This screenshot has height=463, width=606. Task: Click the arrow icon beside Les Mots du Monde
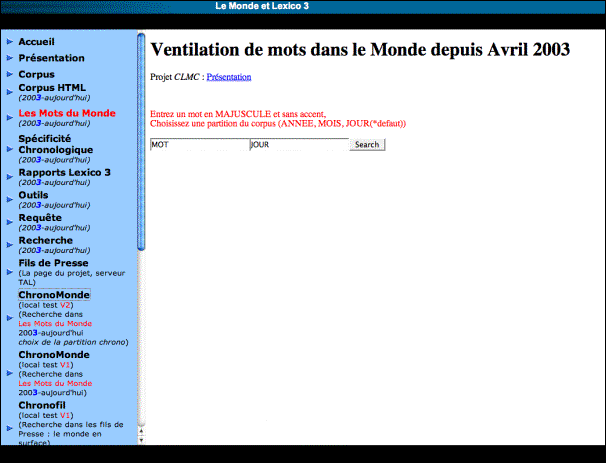[x=10, y=117]
